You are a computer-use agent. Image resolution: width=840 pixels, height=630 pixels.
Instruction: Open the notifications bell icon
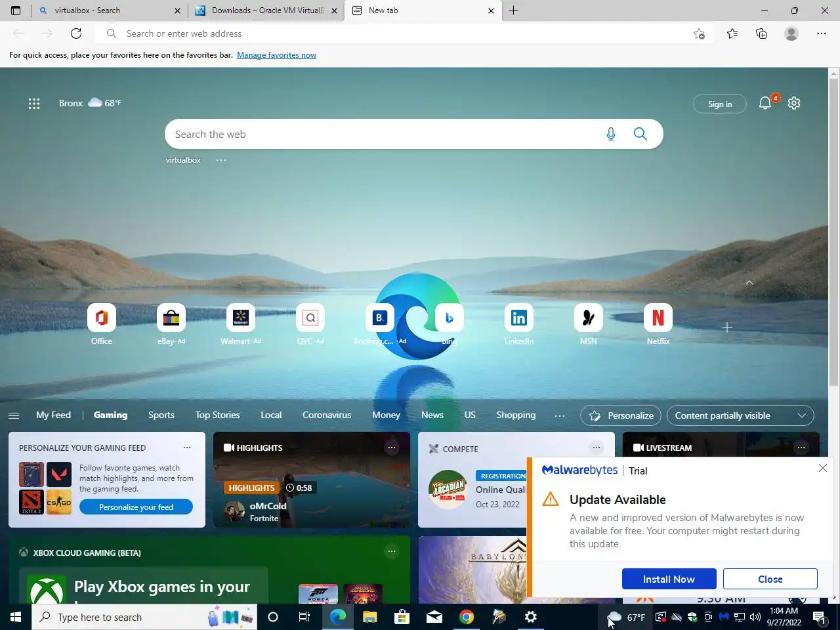pos(765,103)
